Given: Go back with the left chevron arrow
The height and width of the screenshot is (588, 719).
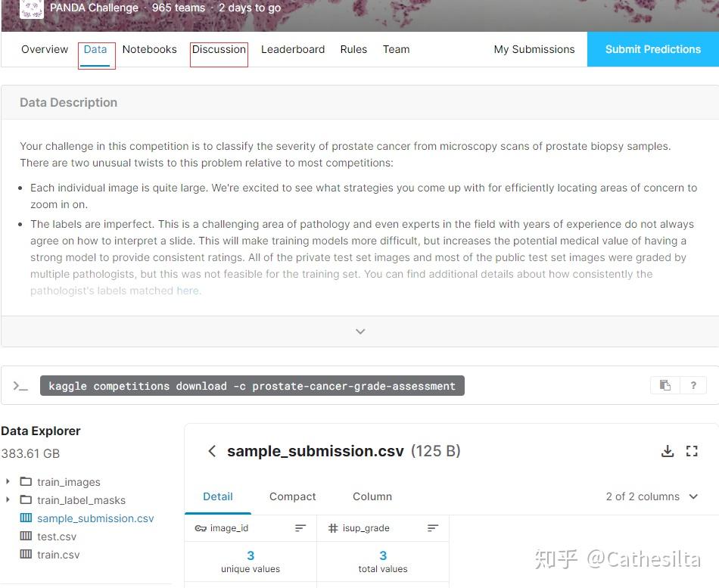Looking at the screenshot, I should click(x=212, y=451).
